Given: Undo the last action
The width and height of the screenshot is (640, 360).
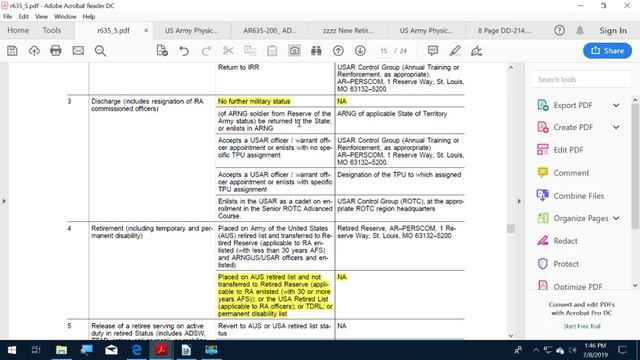Looking at the screenshot, I should point(184,51).
